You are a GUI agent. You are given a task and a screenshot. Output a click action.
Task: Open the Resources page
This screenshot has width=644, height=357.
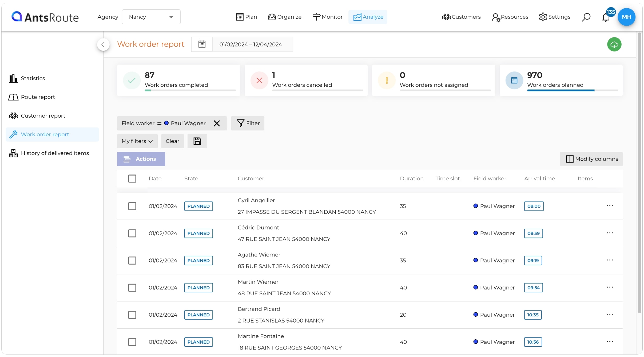click(x=510, y=17)
